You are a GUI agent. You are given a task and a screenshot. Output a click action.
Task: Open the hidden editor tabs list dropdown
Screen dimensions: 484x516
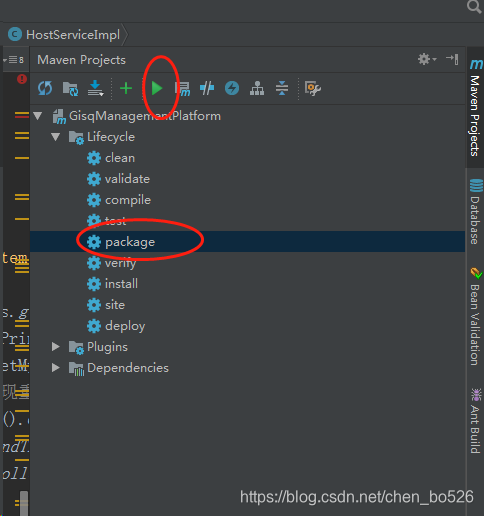coord(14,60)
